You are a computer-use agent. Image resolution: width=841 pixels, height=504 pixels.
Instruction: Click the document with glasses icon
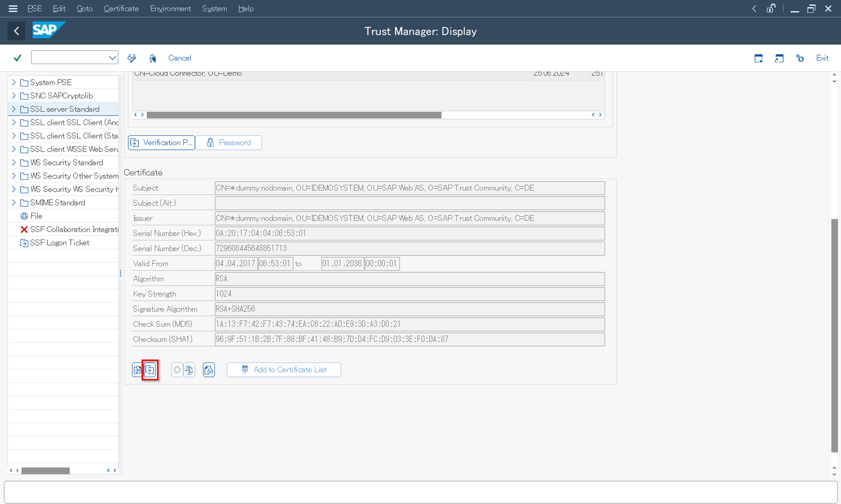(209, 369)
